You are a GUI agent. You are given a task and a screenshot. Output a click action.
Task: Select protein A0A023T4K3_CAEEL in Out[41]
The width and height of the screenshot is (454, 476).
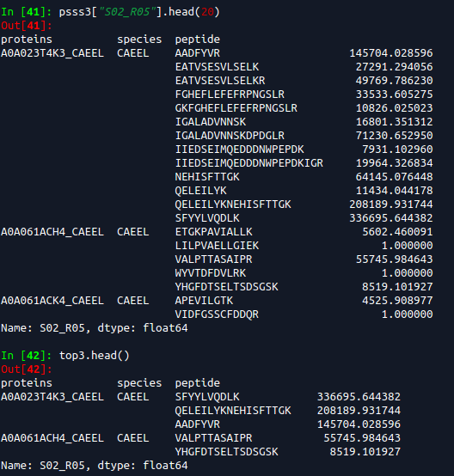(52, 53)
